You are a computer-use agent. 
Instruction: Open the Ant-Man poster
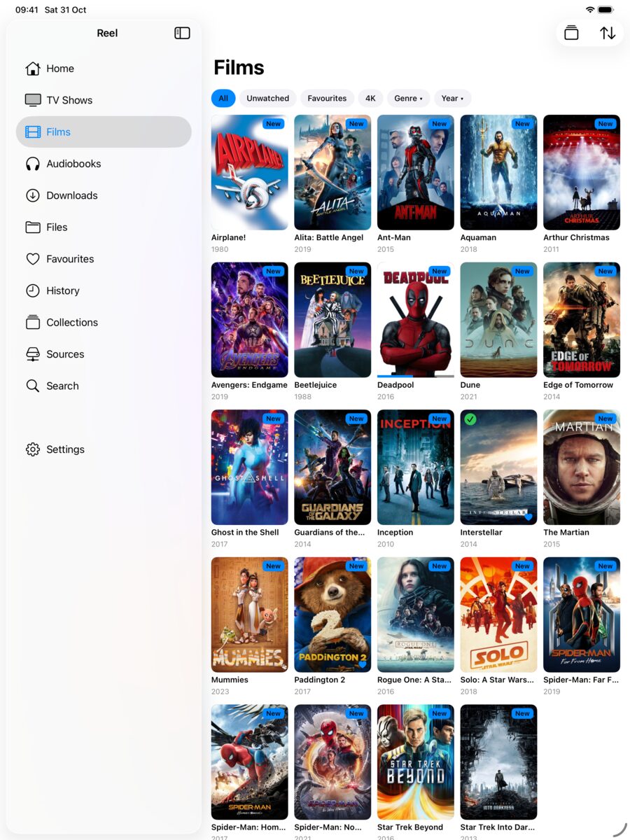coord(416,172)
